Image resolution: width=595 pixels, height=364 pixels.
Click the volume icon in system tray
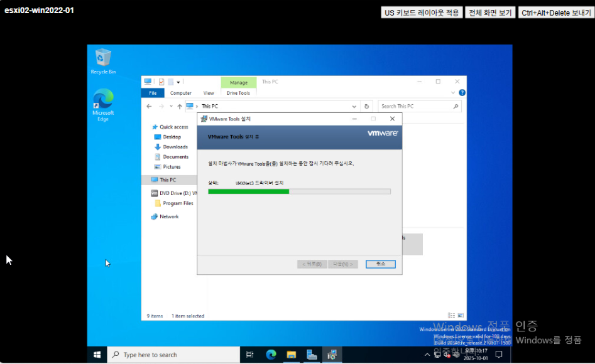447,355
